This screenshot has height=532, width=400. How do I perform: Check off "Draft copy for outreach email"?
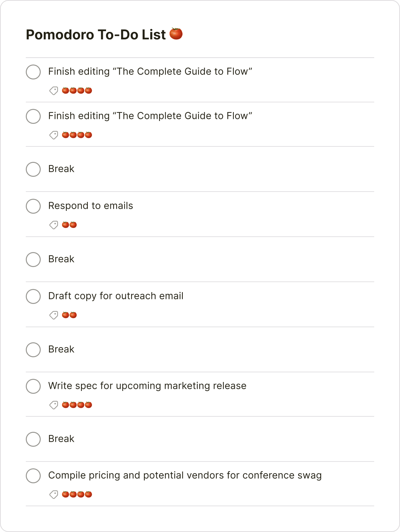[33, 296]
